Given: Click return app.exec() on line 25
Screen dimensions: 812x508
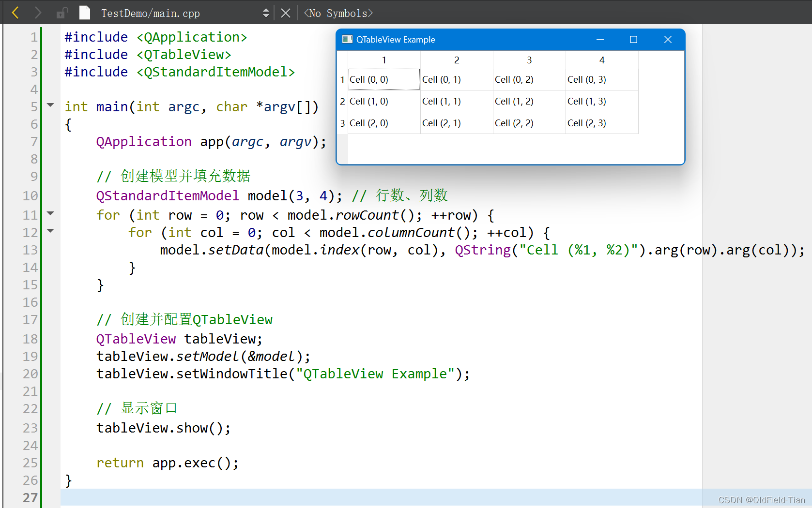Looking at the screenshot, I should pos(168,463).
